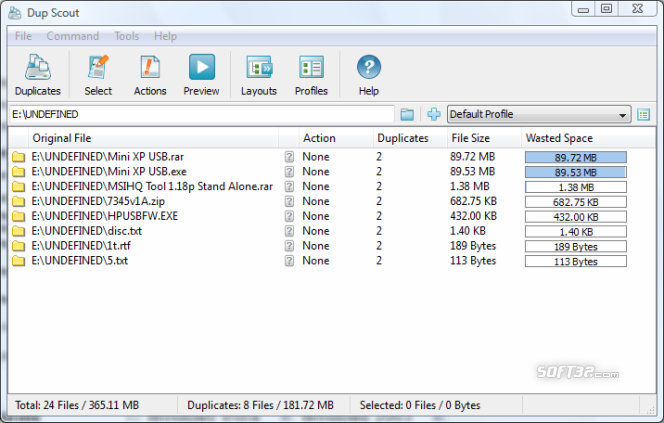This screenshot has height=423, width=664.
Task: Browse for folder using the folder icon
Action: [x=407, y=114]
